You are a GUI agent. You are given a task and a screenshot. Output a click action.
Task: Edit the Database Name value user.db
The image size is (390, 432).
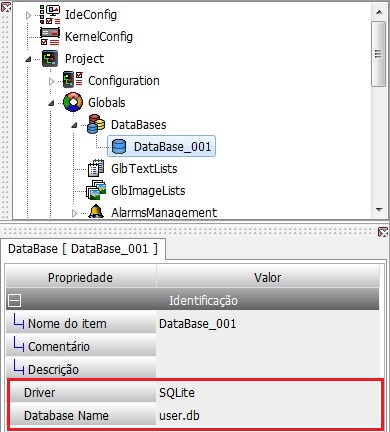pos(268,416)
